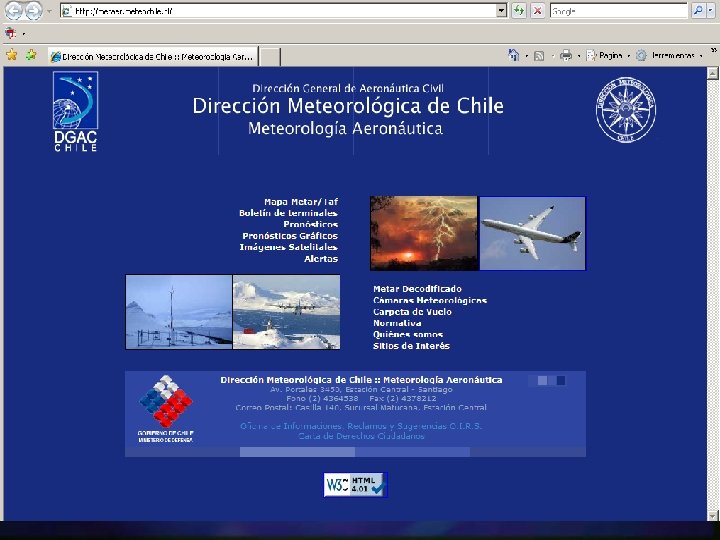Click the Gobierno de Chile logo

point(166,409)
